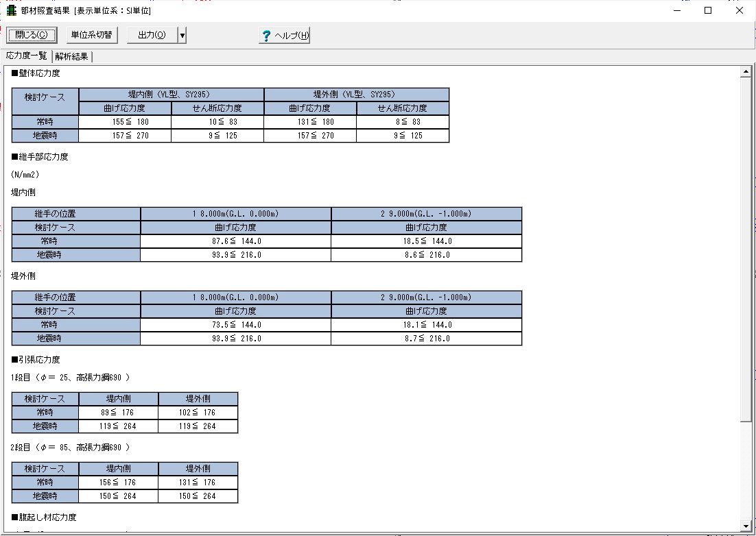
Task: Click the 出力(O) button
Action: 152,35
